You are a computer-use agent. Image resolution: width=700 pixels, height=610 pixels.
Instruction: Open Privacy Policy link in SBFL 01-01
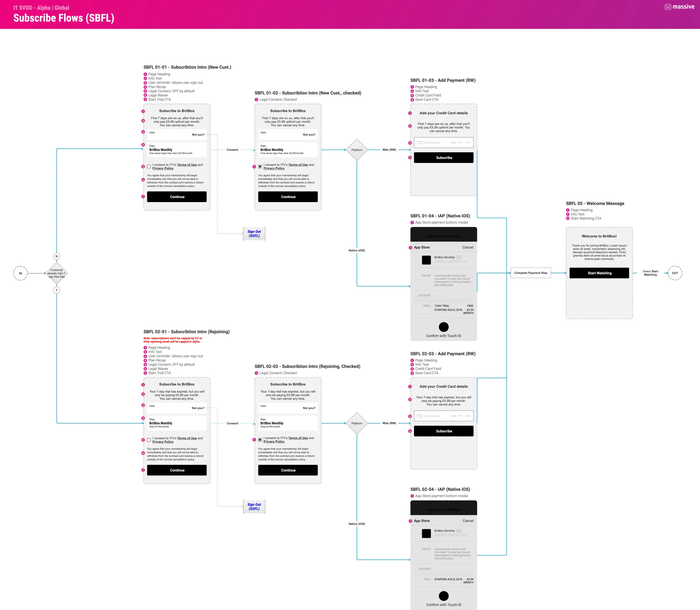click(163, 168)
